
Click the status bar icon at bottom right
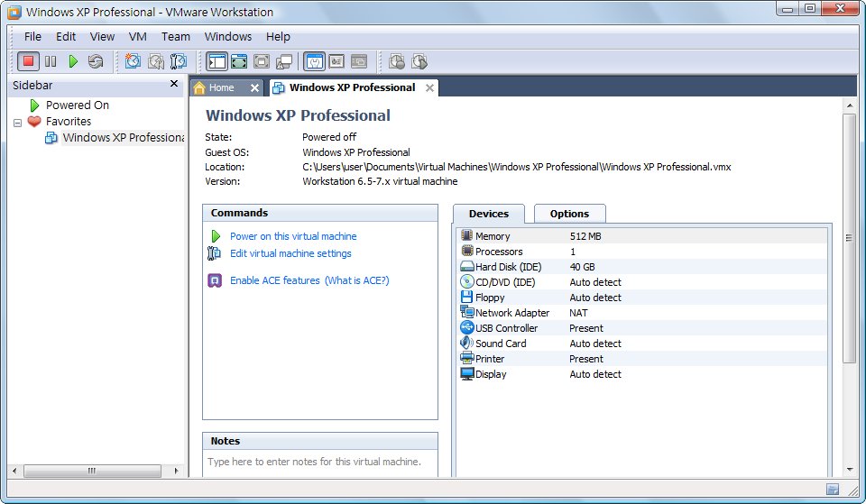[833, 489]
